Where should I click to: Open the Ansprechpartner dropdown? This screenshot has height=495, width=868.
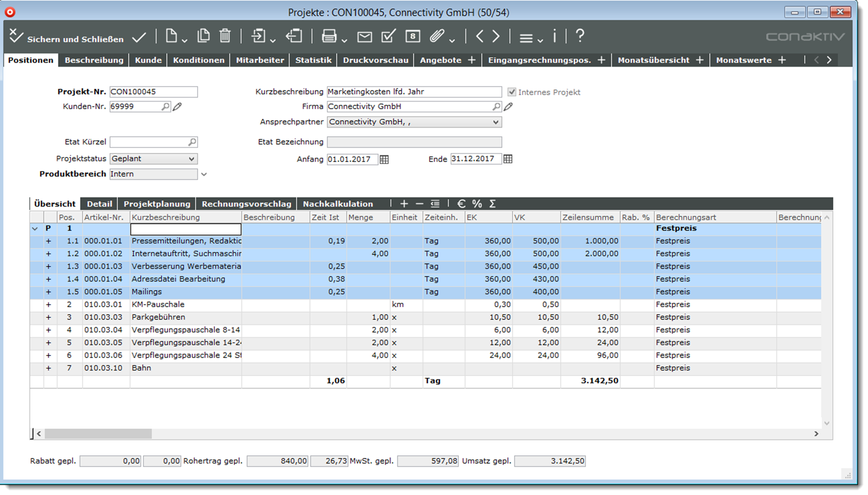495,122
